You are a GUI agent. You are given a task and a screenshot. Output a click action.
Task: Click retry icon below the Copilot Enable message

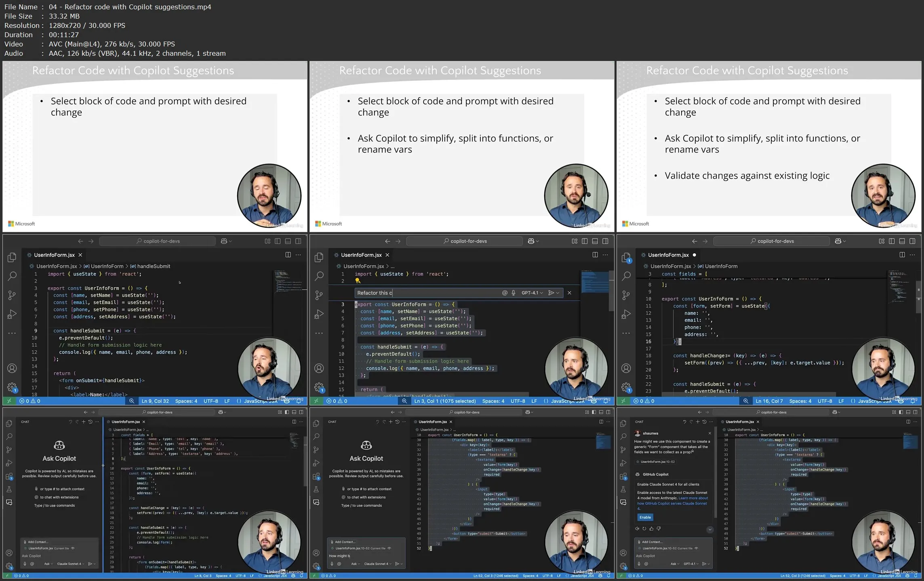(x=644, y=529)
